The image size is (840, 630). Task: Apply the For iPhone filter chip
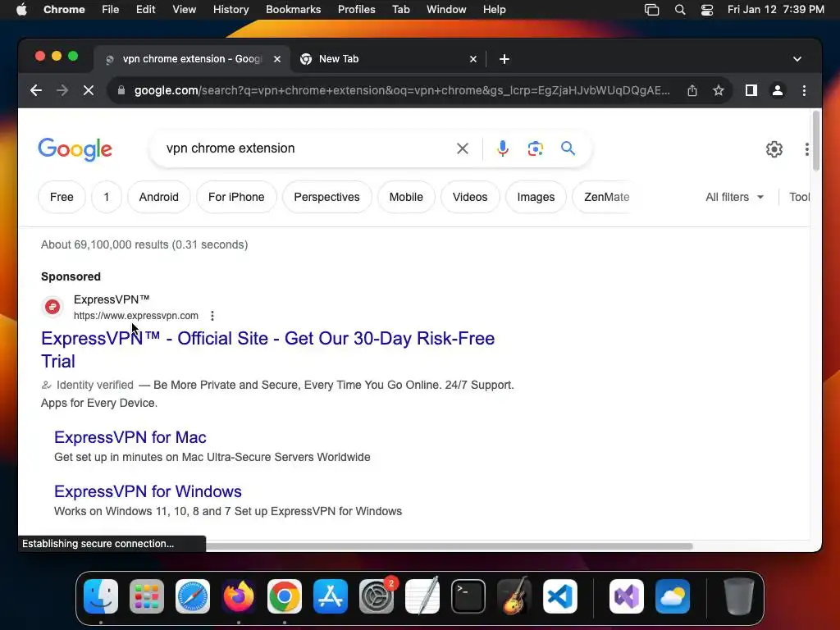[236, 197]
